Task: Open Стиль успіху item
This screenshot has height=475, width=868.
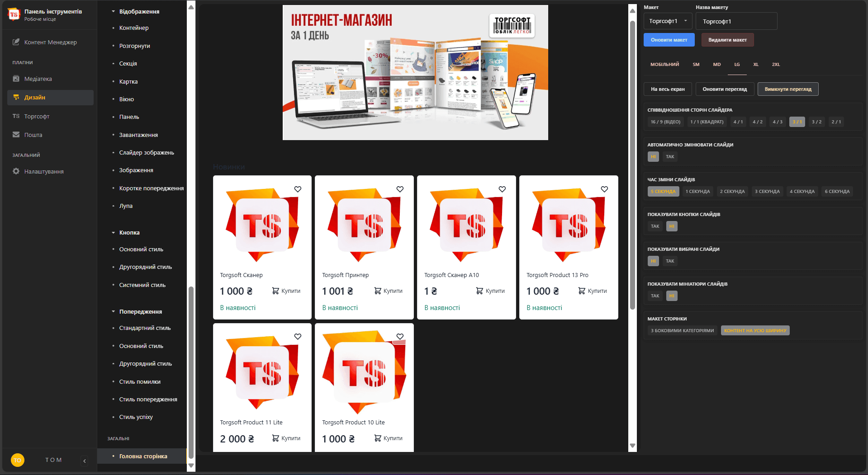Action: [x=136, y=417]
